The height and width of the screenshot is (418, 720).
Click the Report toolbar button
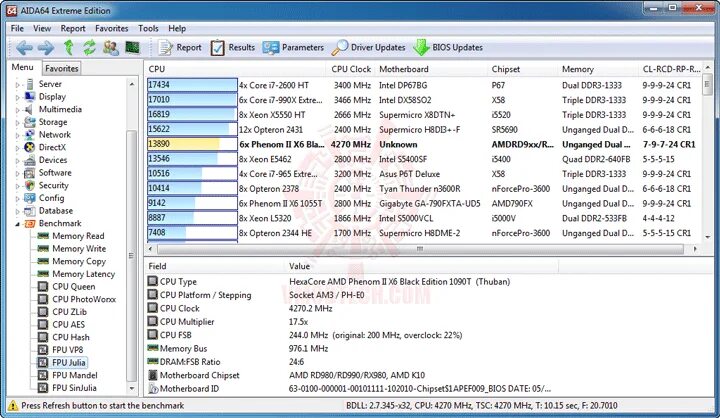pyautogui.click(x=180, y=47)
